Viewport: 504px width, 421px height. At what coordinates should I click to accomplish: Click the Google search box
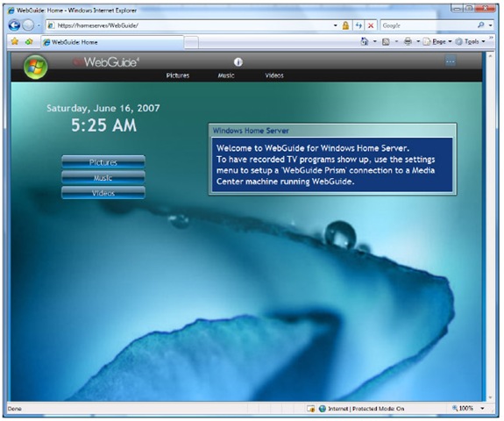click(x=429, y=25)
